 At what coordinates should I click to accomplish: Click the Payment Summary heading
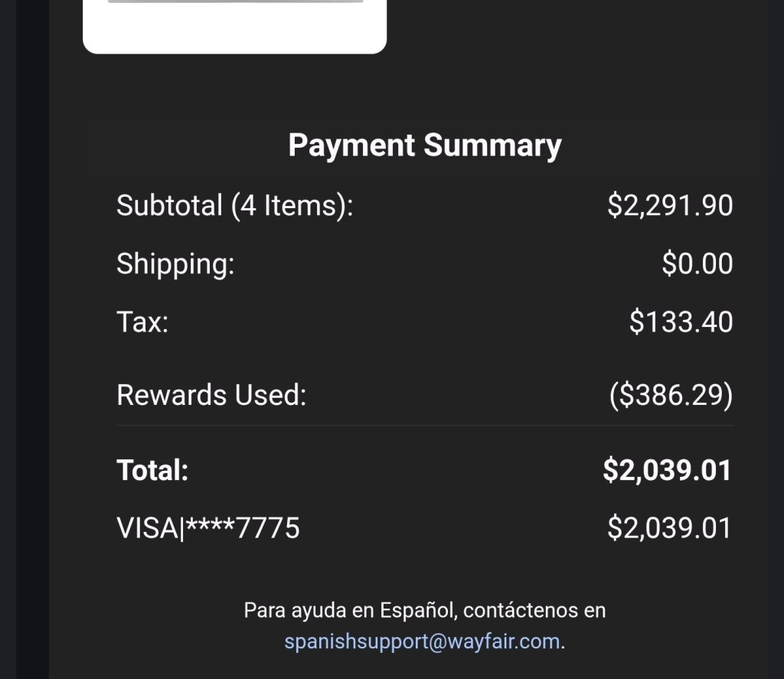pos(424,145)
